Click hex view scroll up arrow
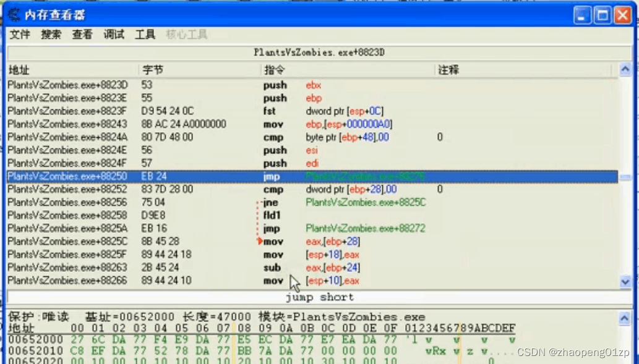 [624, 318]
